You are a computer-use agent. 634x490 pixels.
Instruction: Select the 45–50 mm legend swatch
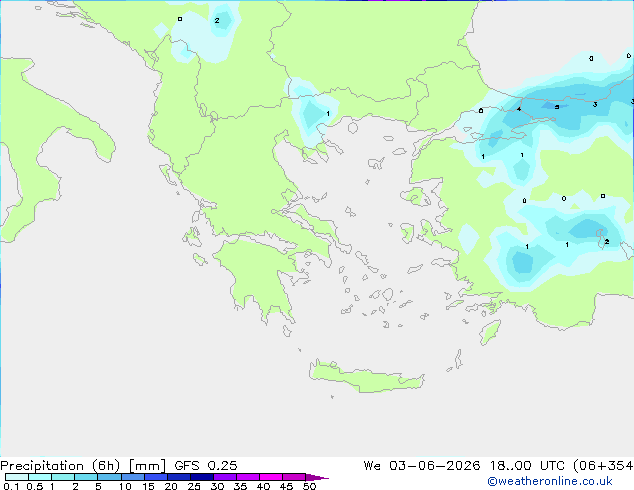[294, 477]
